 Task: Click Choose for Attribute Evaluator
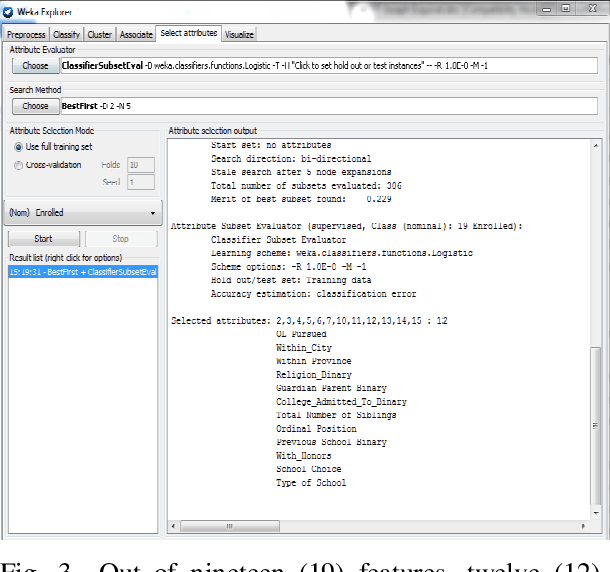tap(35, 65)
